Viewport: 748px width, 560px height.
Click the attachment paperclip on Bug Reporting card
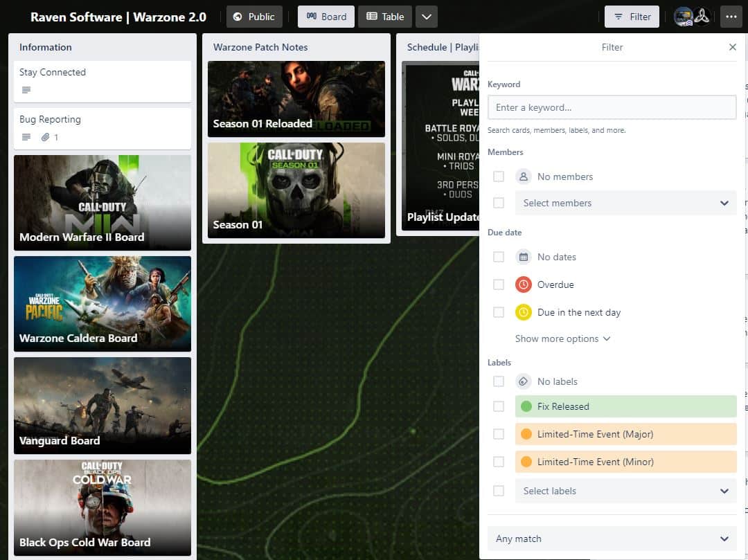point(45,137)
